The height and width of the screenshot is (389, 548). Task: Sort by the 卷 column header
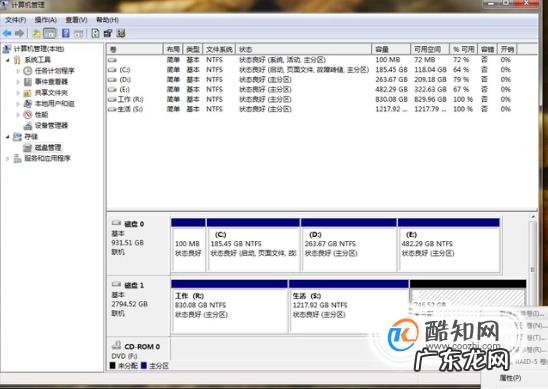coord(135,49)
